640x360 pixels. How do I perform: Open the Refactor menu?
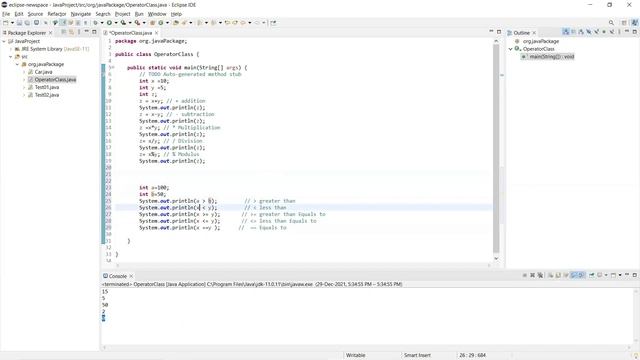(57, 14)
